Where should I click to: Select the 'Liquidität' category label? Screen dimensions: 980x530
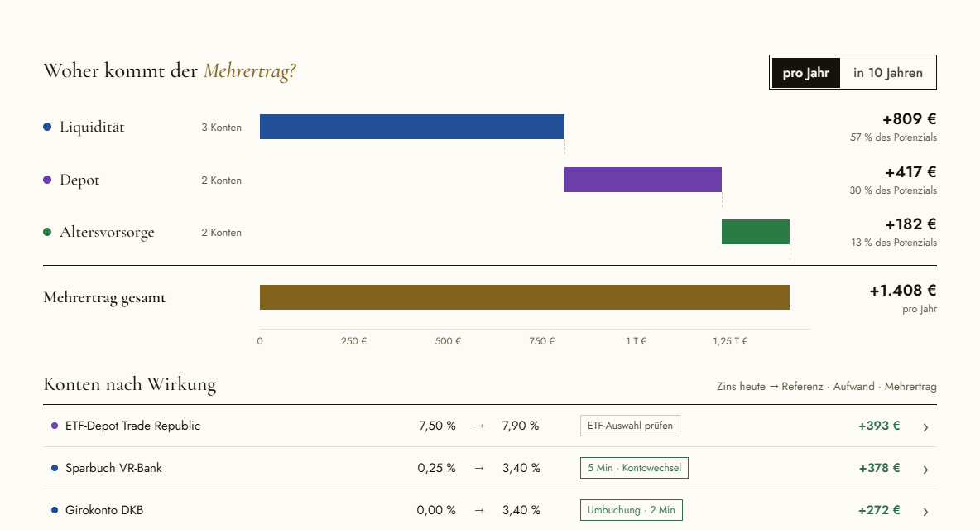92,127
